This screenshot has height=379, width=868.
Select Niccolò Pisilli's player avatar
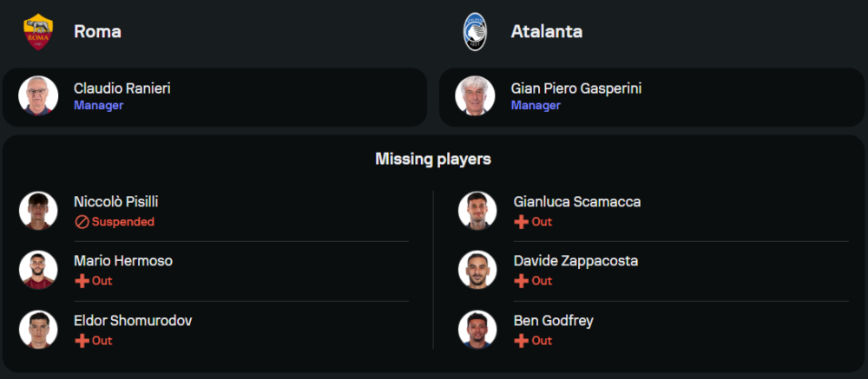tap(38, 211)
